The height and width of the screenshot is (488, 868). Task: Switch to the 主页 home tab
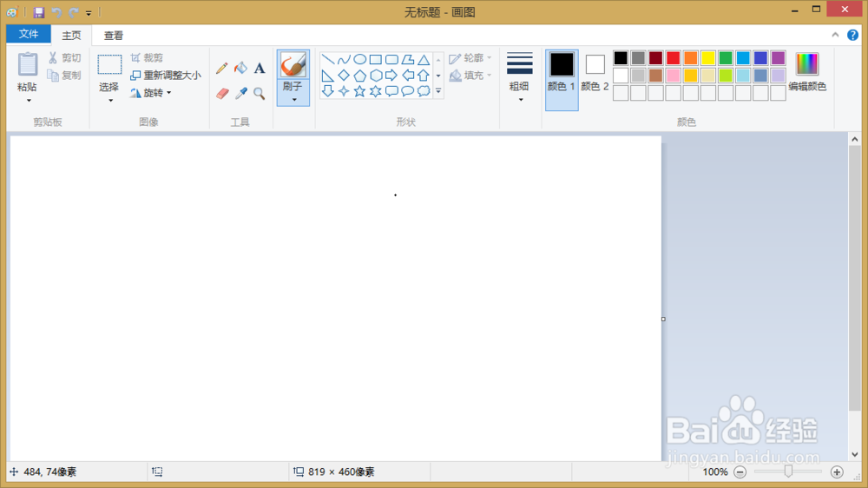coord(71,36)
